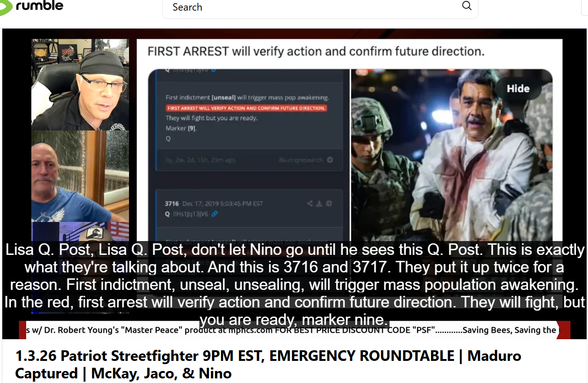Click the blue link icon beside Q tripcode

[x=214, y=213]
